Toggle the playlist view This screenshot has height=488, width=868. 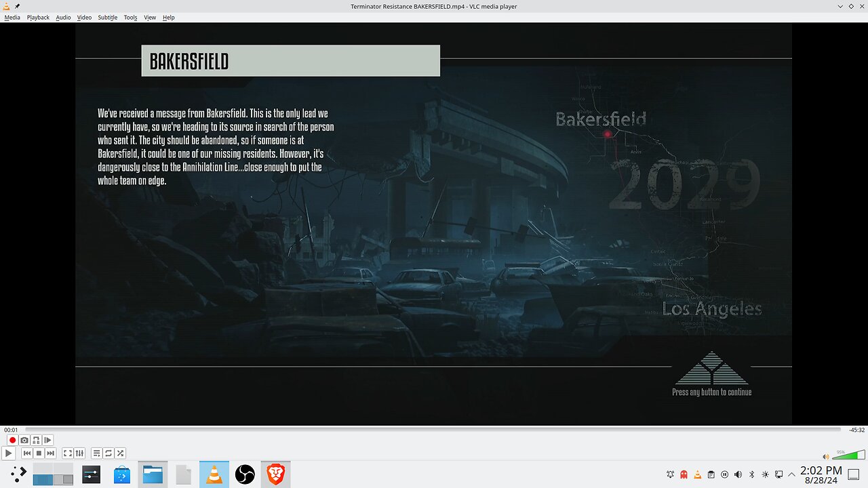coord(96,453)
